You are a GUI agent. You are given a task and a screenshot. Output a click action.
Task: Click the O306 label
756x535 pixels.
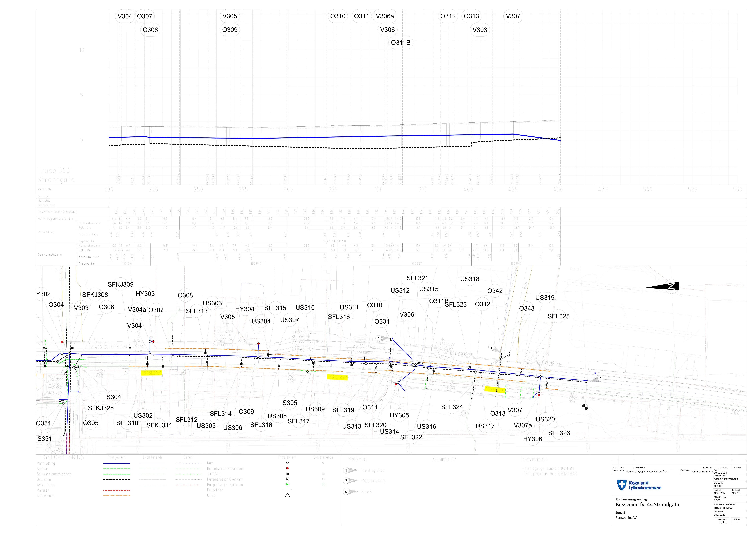[106, 307]
